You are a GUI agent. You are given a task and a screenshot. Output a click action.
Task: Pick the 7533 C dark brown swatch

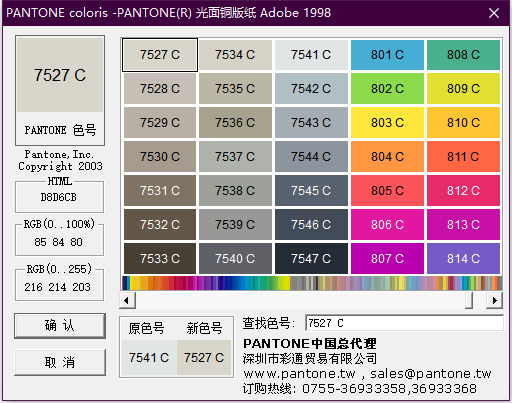tap(160, 258)
